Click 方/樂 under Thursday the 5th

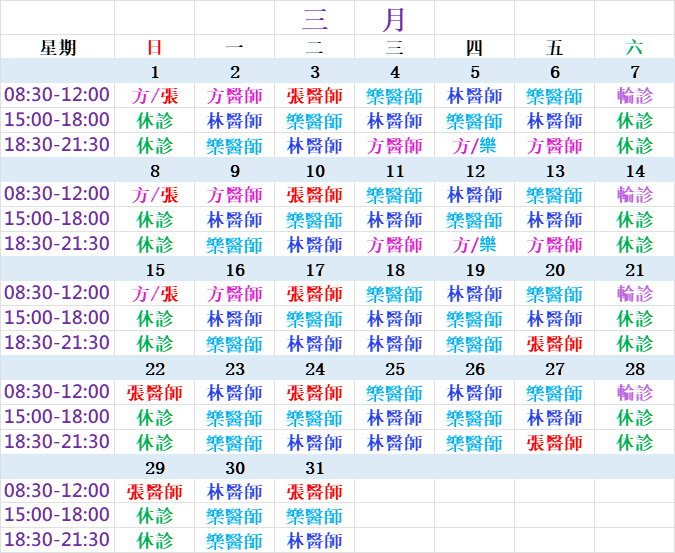tap(474, 145)
